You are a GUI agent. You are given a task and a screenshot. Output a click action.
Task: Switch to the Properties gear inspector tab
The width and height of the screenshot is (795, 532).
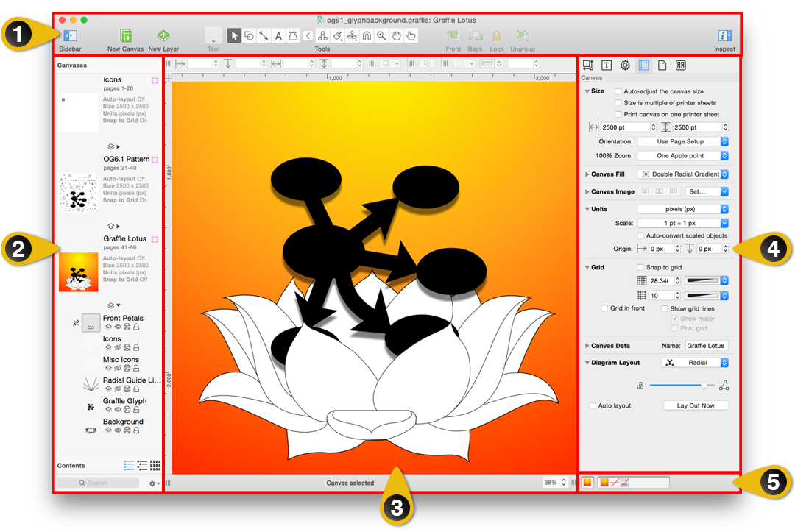[625, 65]
